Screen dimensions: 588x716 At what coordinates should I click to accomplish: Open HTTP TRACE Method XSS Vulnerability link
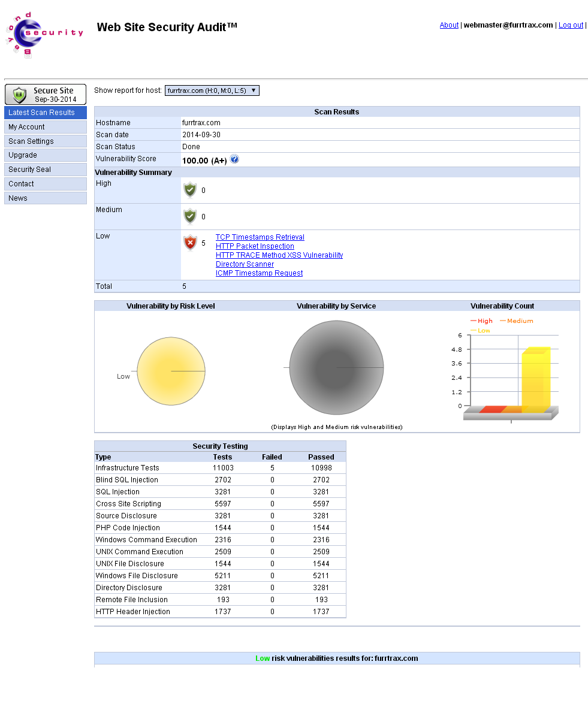pyautogui.click(x=279, y=255)
